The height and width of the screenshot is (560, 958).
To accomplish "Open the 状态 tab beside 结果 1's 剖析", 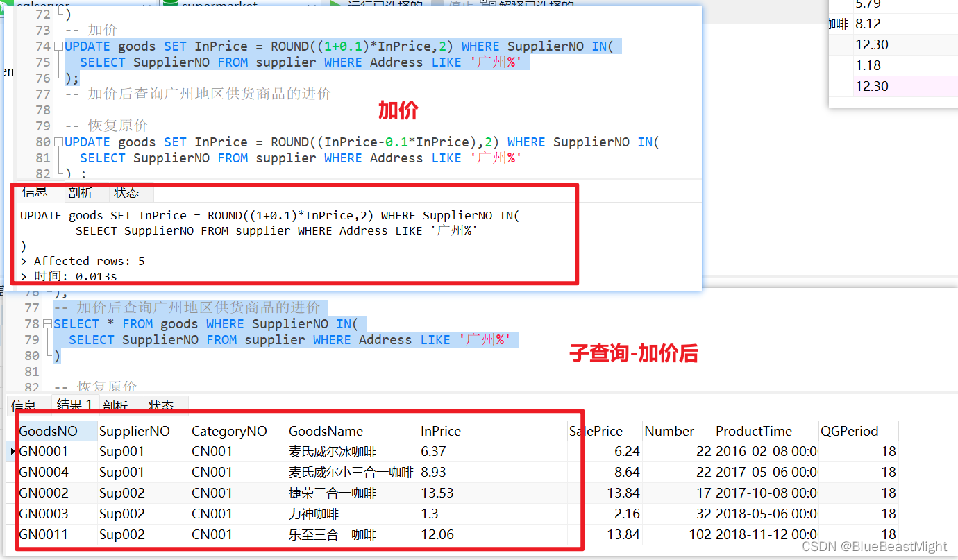I will coord(161,406).
